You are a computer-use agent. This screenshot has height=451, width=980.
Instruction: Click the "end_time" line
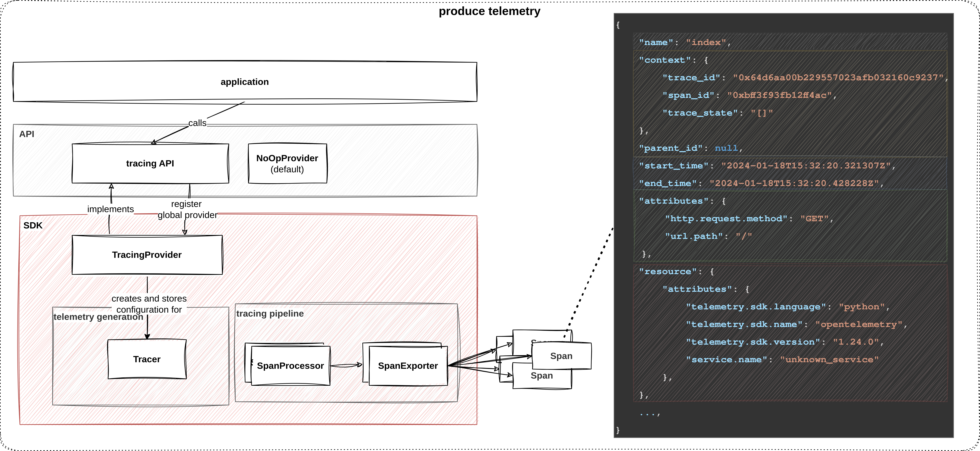(761, 183)
